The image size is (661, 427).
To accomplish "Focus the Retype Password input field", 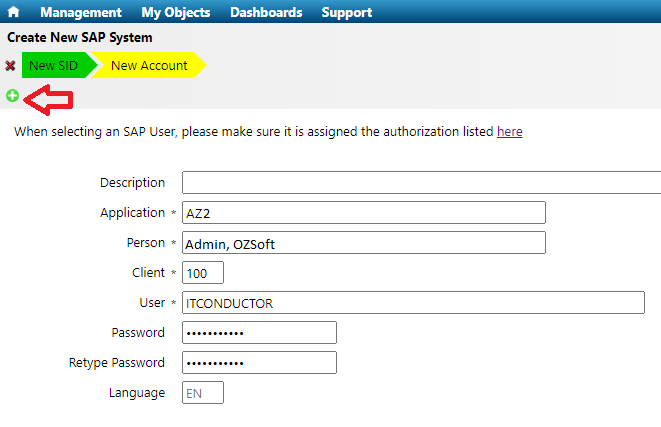I will [x=259, y=363].
